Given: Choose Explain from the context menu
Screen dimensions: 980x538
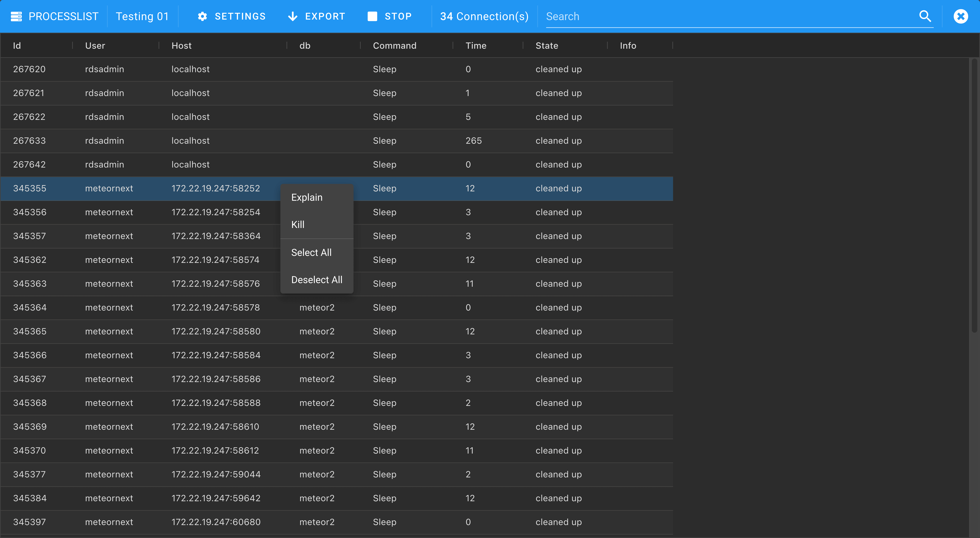Looking at the screenshot, I should pos(317,198).
